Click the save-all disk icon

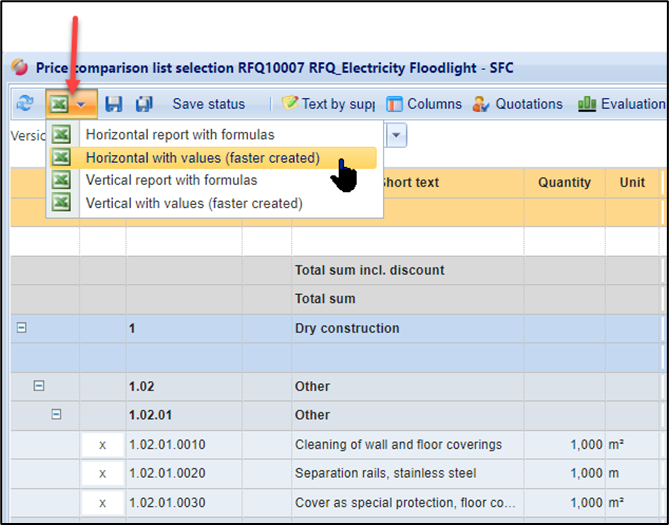144,104
